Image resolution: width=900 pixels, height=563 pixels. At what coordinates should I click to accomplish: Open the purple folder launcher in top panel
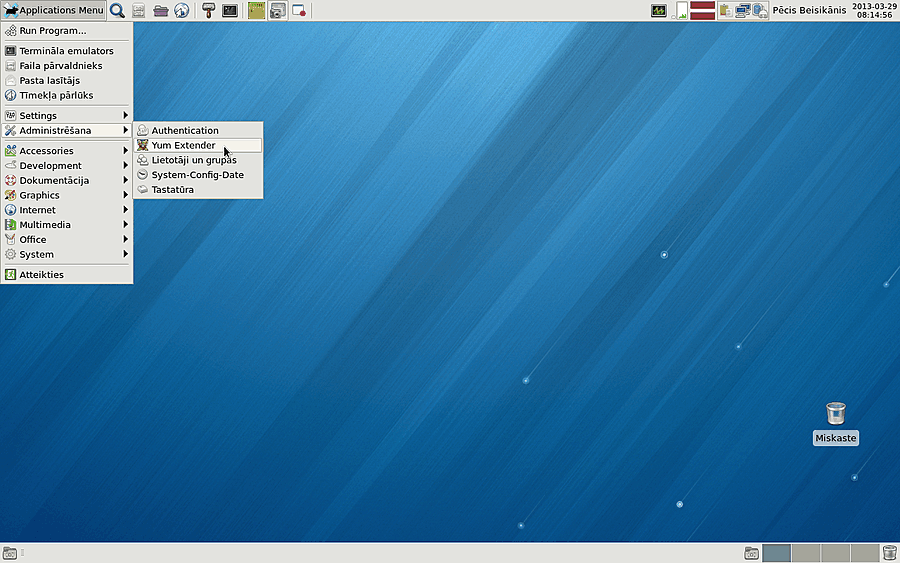(160, 10)
